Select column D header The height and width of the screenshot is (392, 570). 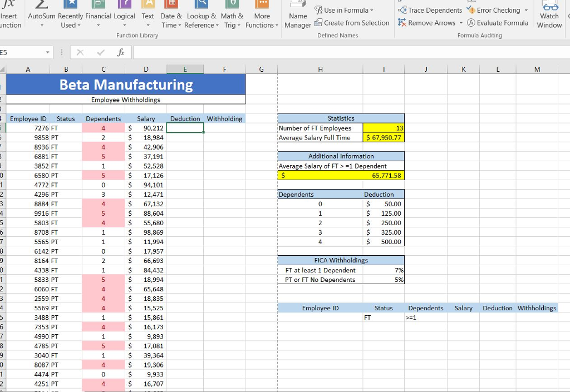(146, 70)
